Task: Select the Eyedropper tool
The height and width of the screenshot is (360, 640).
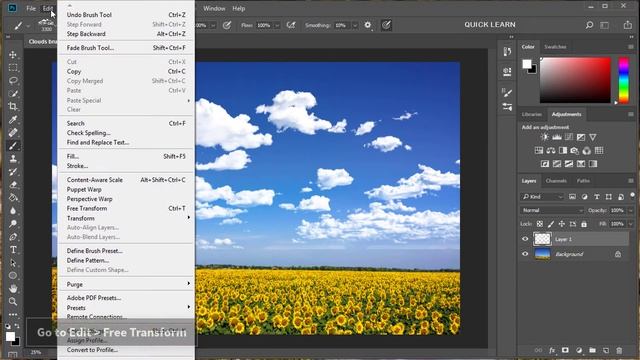Action: (13, 120)
